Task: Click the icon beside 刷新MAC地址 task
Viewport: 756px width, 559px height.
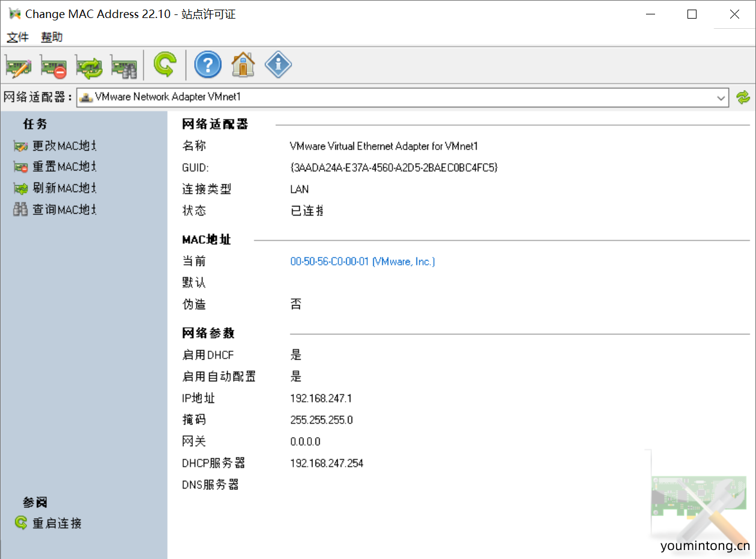Action: 20,189
